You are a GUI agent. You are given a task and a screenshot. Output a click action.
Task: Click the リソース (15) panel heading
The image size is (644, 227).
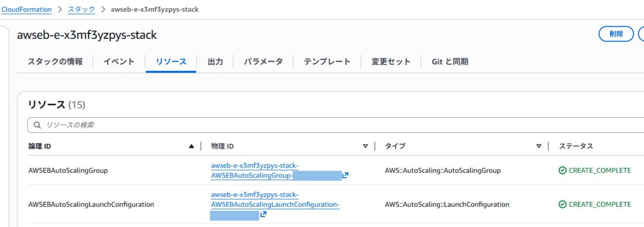(57, 104)
